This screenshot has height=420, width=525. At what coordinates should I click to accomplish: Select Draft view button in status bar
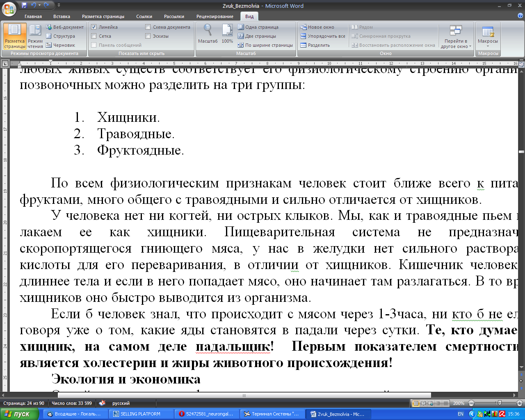tap(446, 403)
